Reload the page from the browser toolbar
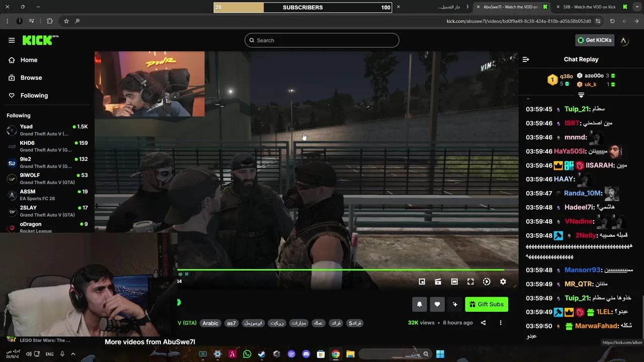Screen dimensions: 644x362 click(612, 21)
